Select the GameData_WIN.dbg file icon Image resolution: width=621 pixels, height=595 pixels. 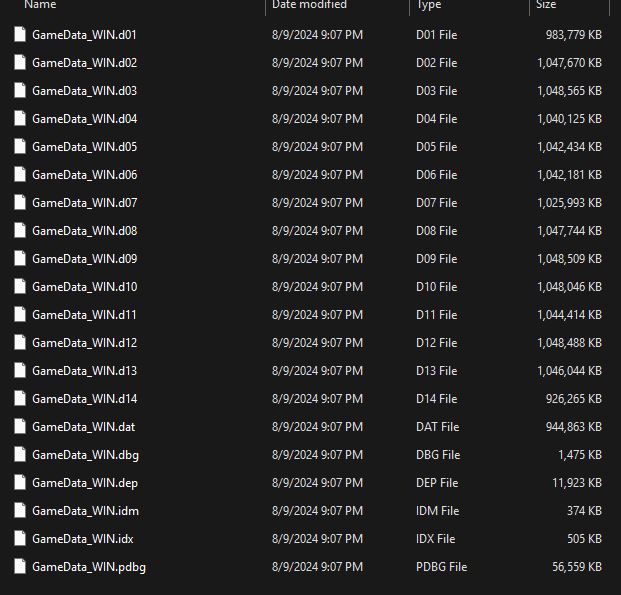pos(20,455)
